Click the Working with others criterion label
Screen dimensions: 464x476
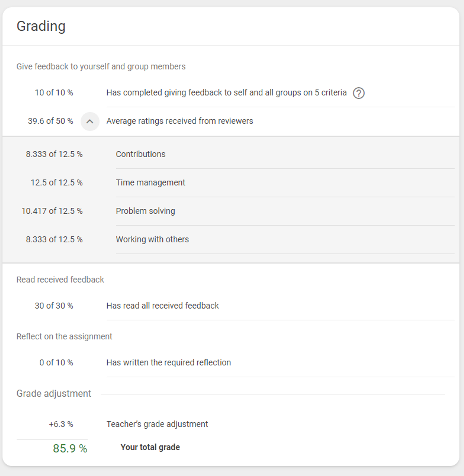click(152, 239)
